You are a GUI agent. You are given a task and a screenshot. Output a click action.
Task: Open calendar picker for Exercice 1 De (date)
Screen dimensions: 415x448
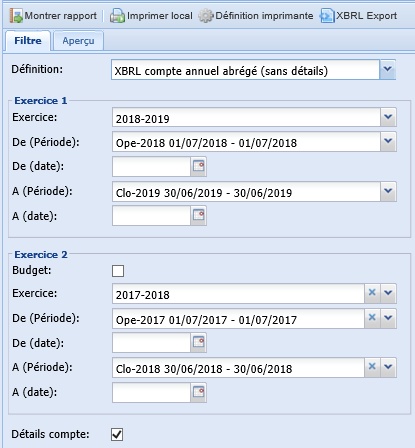pos(198,166)
